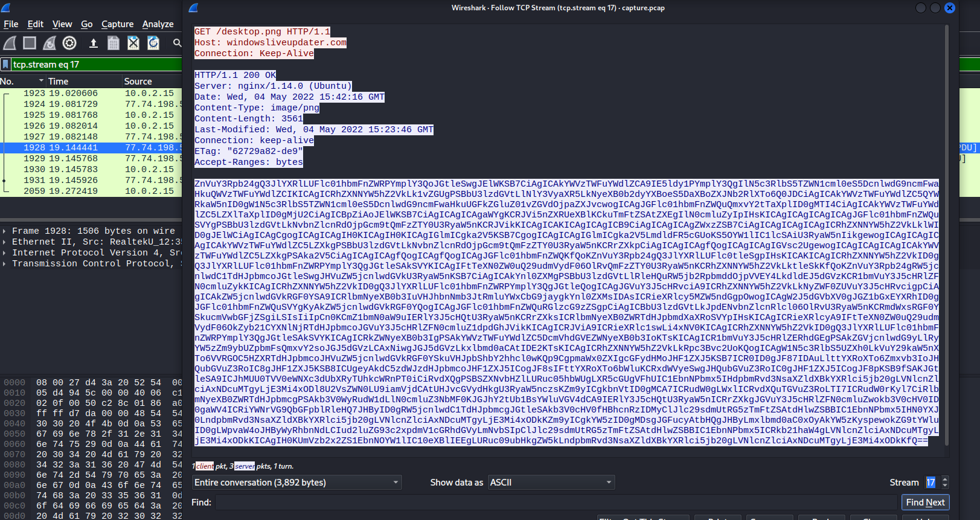Image resolution: width=980 pixels, height=520 pixels.
Task: Start capturing packets with shark fin icon
Action: point(10,43)
